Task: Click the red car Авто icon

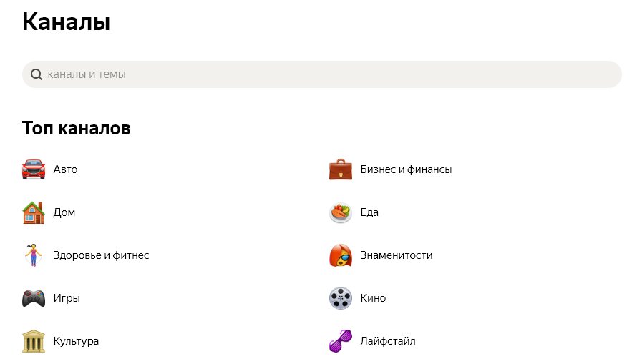Action: (x=34, y=169)
